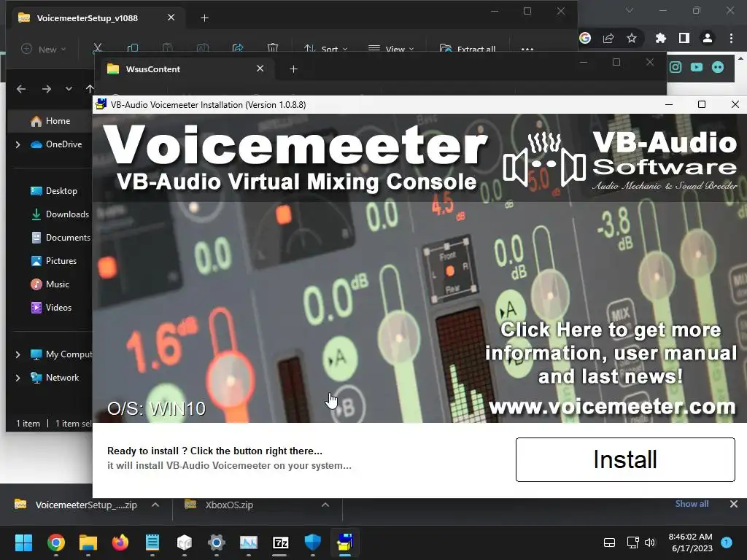Click the volume icon in system tray
This screenshot has width=747, height=560.
[x=650, y=542]
